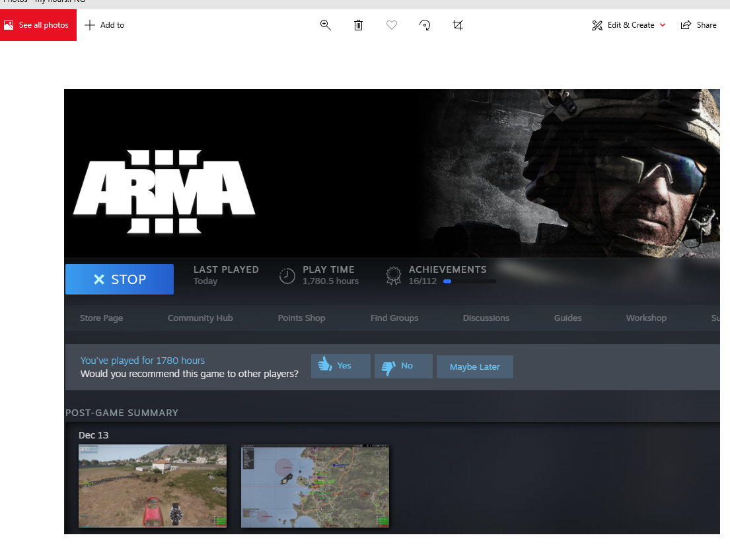Click the PLAY TIME label

329,269
